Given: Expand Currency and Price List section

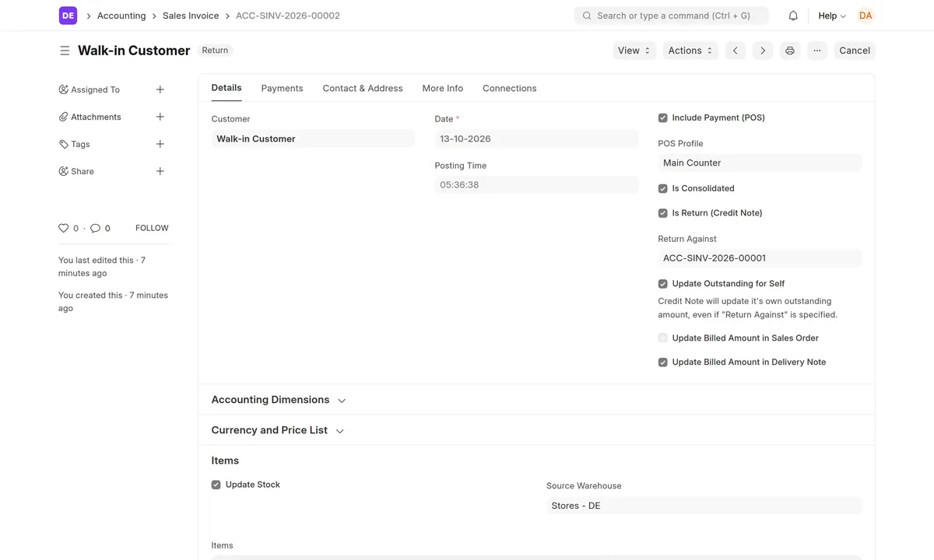Looking at the screenshot, I should click(278, 430).
